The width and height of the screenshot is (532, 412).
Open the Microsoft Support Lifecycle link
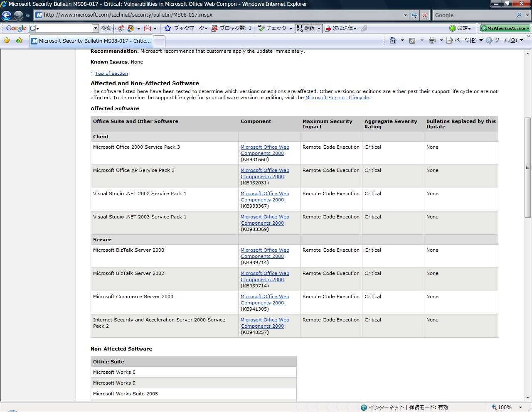[337, 98]
